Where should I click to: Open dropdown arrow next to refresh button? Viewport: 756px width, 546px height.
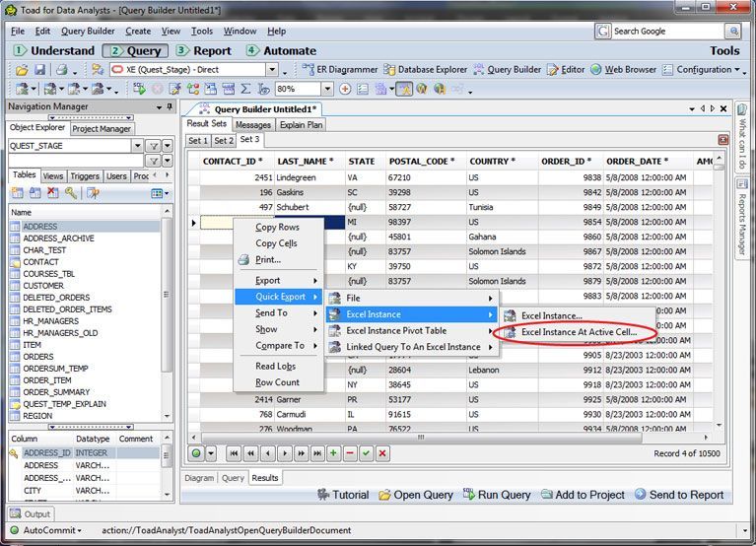[x=211, y=453]
